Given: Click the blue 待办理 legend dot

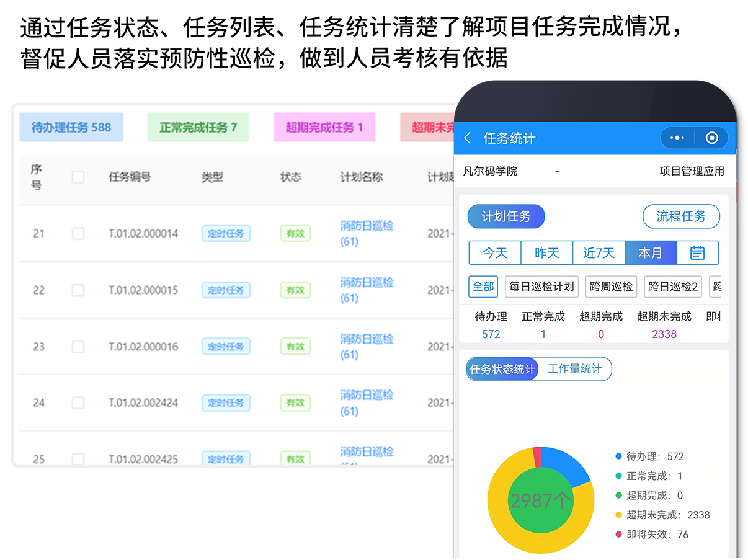Looking at the screenshot, I should [618, 455].
